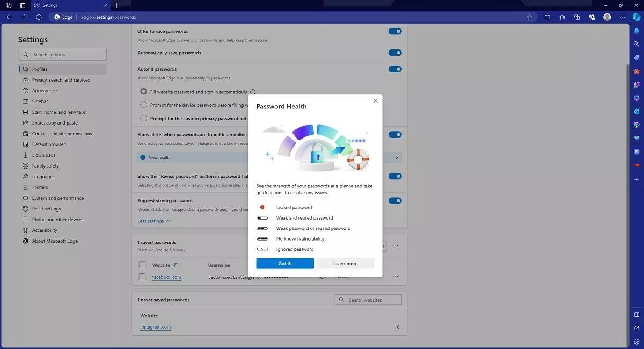Click the profile avatar in the toolbar
Image resolution: width=644 pixels, height=349 pixels.
pyautogui.click(x=608, y=17)
